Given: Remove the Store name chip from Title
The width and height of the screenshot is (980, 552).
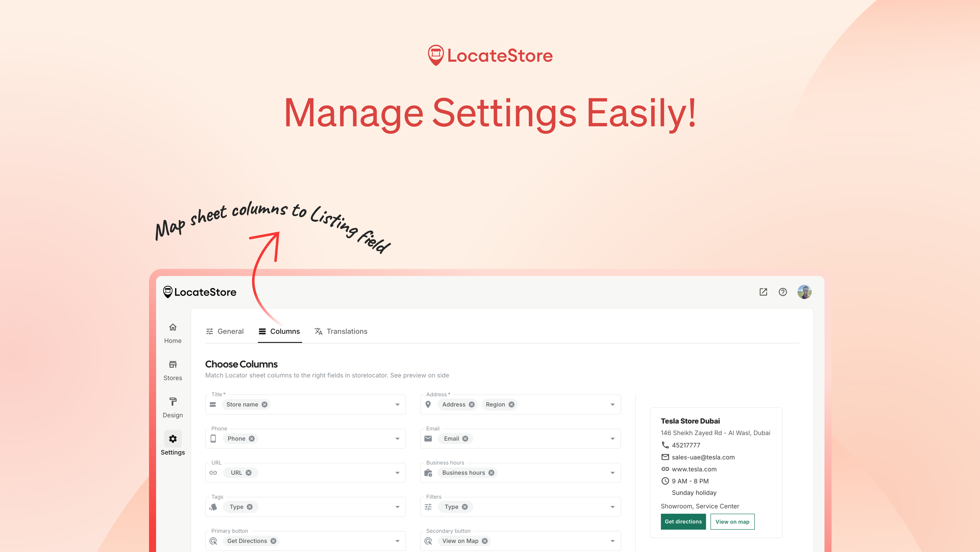Looking at the screenshot, I should coord(264,404).
